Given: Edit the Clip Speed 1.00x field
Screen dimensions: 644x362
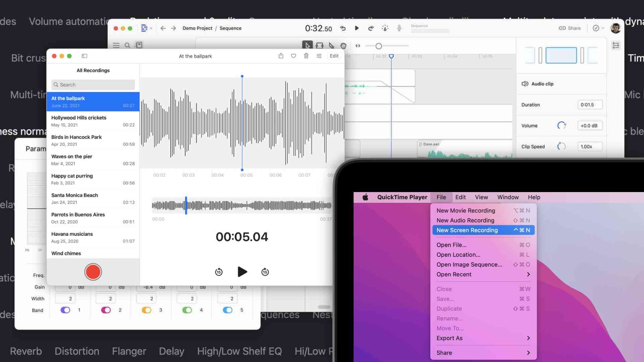Looking at the screenshot, I should [x=590, y=146].
